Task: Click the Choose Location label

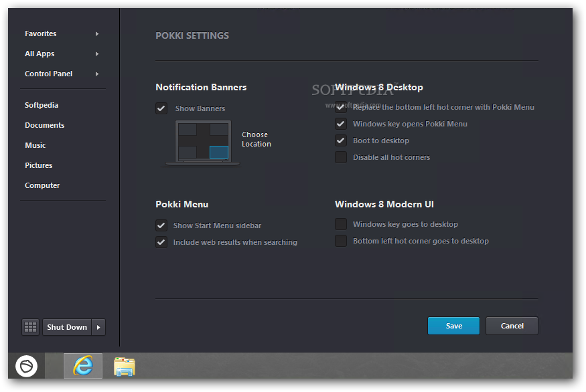Action: coord(257,139)
